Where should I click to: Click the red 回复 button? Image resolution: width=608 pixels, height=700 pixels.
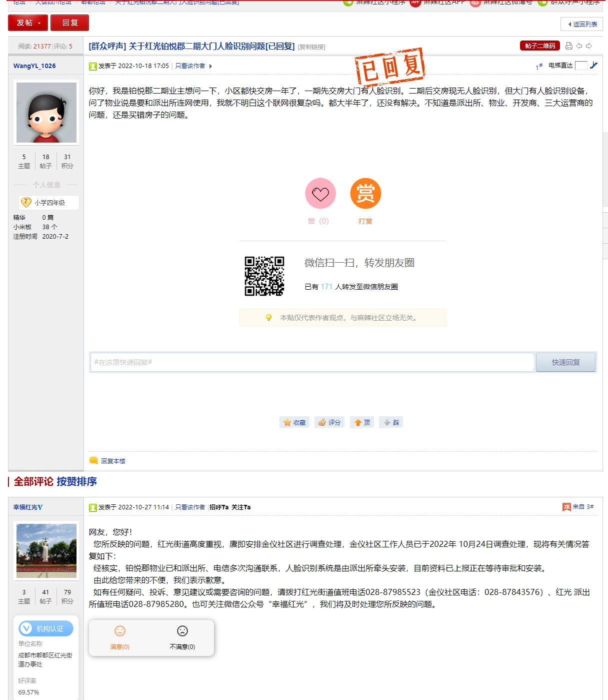(x=70, y=23)
